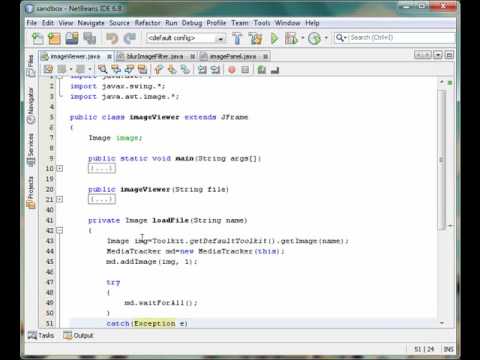The height and width of the screenshot is (360, 480).
Task: Click Find Previous Occurrence icon
Action: point(116,69)
